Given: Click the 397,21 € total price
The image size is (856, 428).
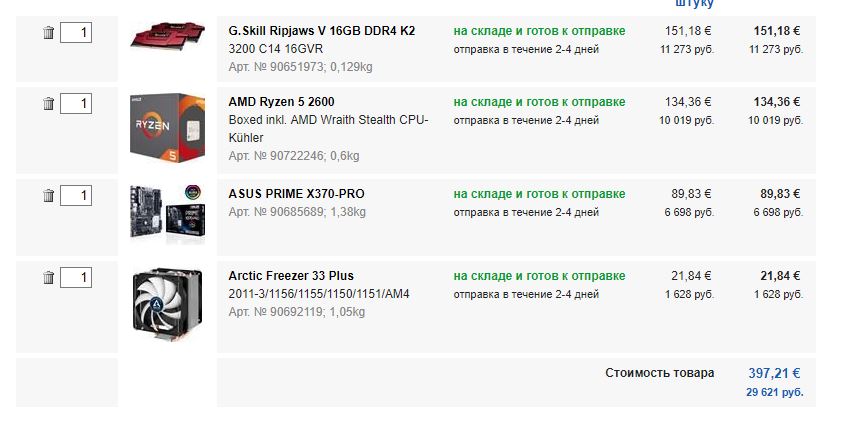Looking at the screenshot, I should 774,373.
